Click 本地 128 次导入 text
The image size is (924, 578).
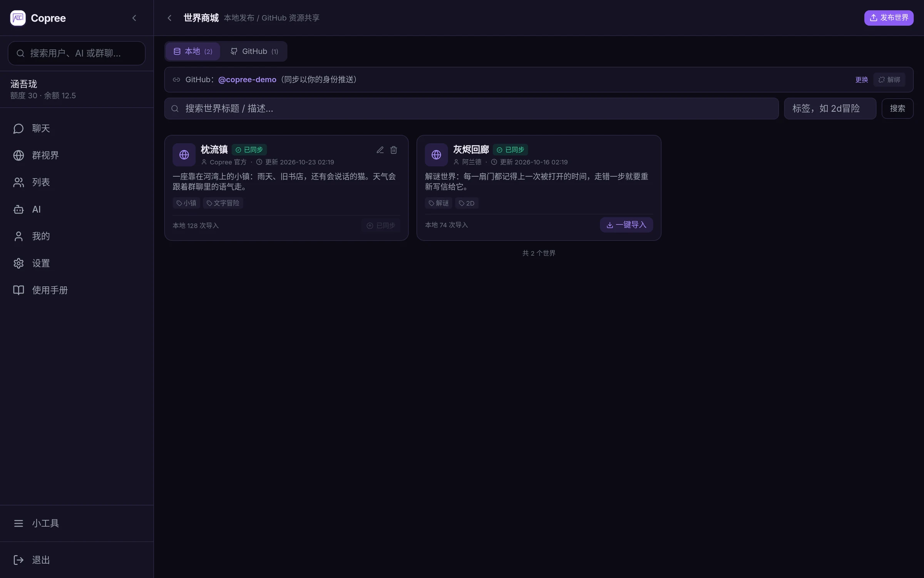[x=196, y=225]
